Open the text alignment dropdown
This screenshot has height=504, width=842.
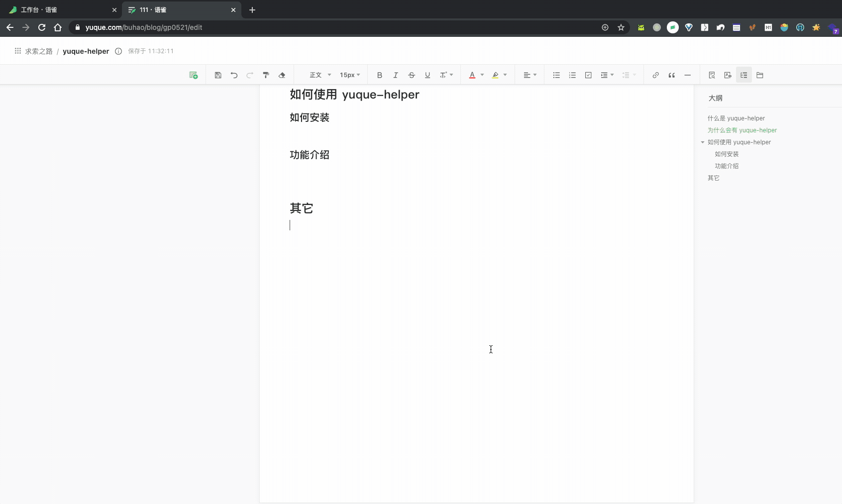click(530, 75)
